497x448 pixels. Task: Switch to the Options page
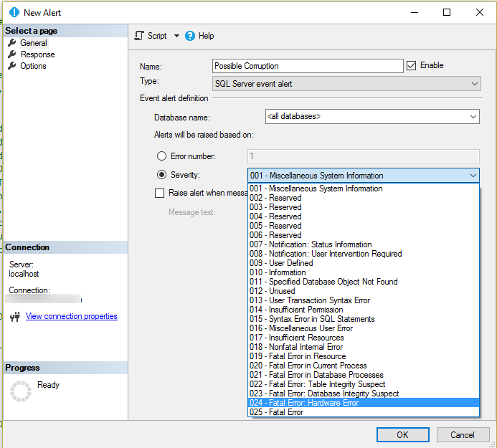point(33,66)
